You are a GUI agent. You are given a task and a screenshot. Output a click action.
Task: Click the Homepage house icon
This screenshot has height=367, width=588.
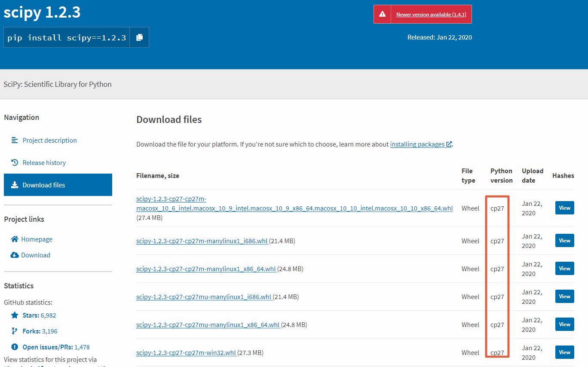coord(15,239)
